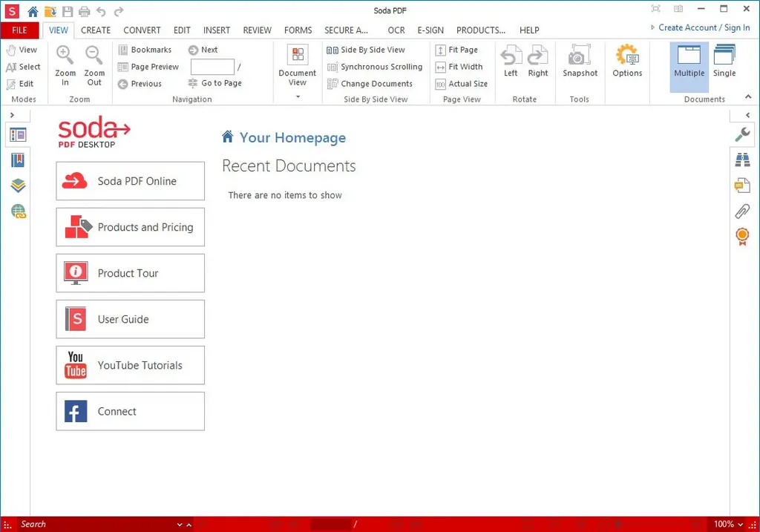Click the page number input field

(x=212, y=67)
